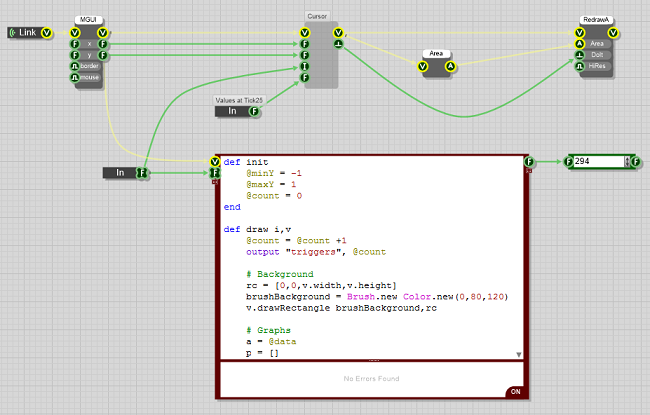Click the MGUI x output pin
The height and width of the screenshot is (415, 650).
(102, 44)
